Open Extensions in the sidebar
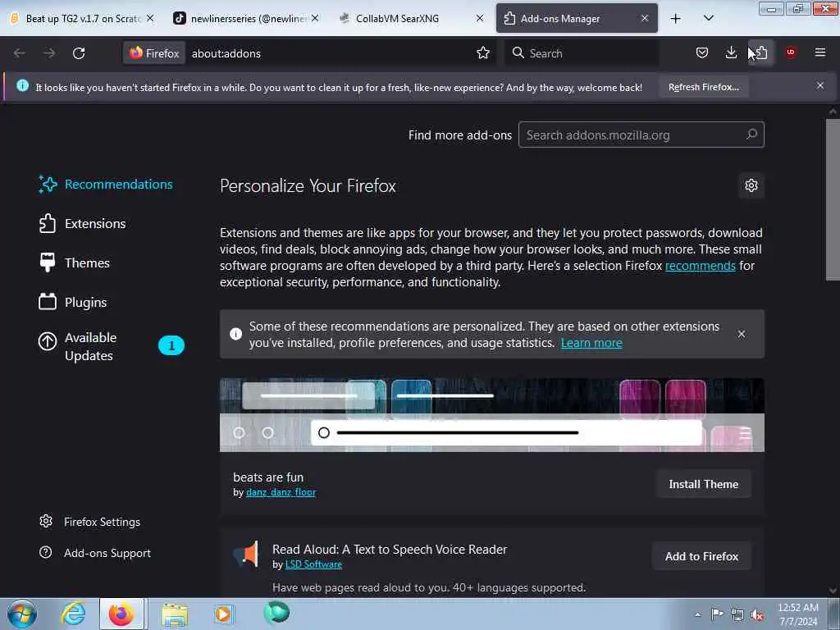The height and width of the screenshot is (630, 840). pos(83,223)
